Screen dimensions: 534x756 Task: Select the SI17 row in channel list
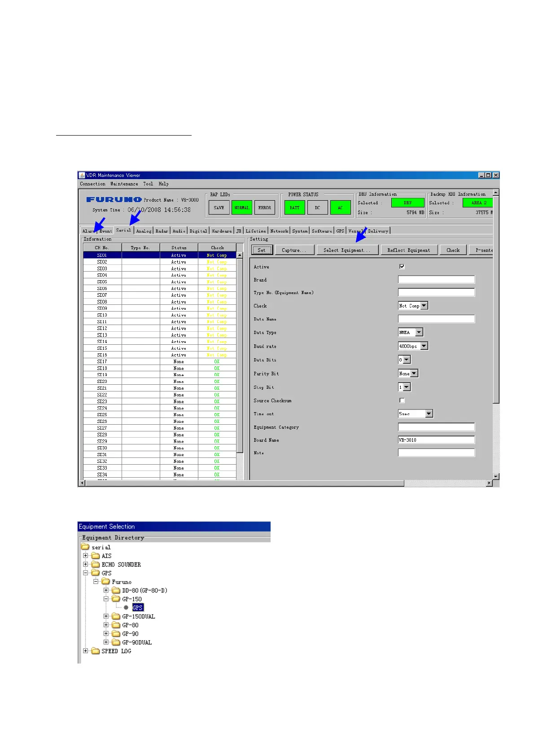pos(160,361)
